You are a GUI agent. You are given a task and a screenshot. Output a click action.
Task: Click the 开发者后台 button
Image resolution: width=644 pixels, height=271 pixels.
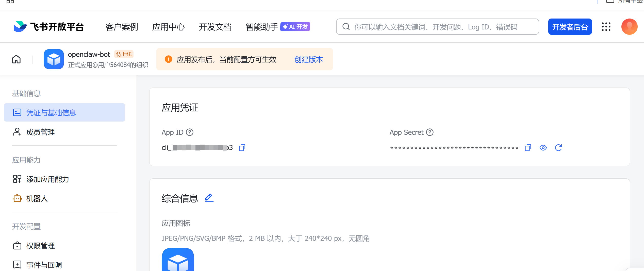click(570, 27)
